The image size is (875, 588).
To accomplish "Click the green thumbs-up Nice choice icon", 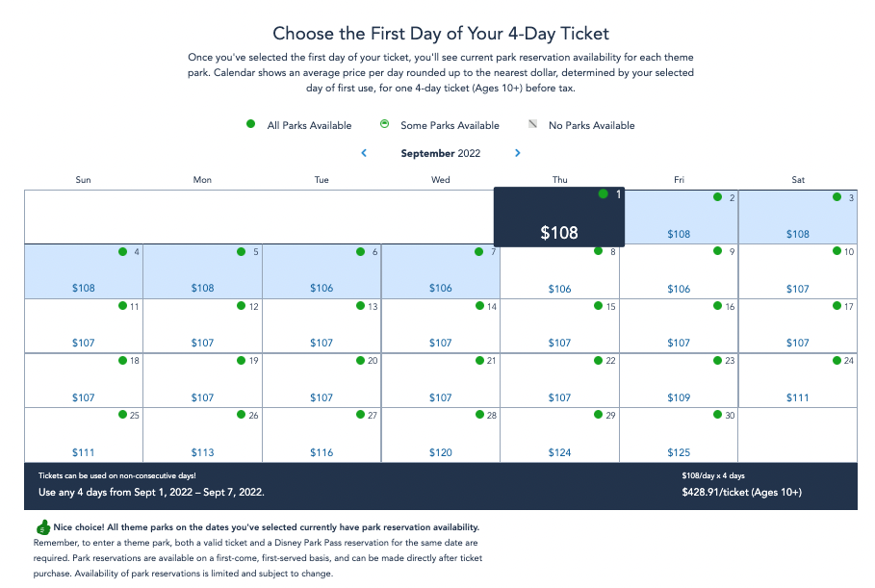I will pyautogui.click(x=43, y=527).
